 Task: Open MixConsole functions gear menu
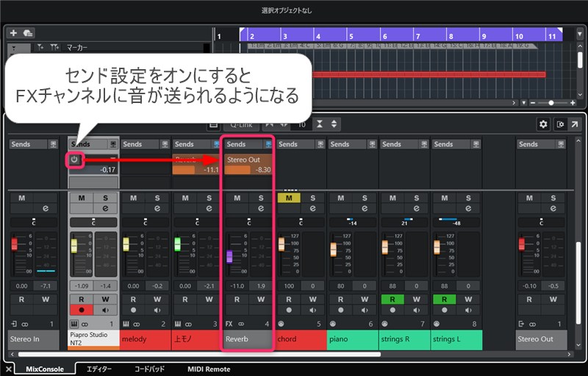pyautogui.click(x=543, y=124)
